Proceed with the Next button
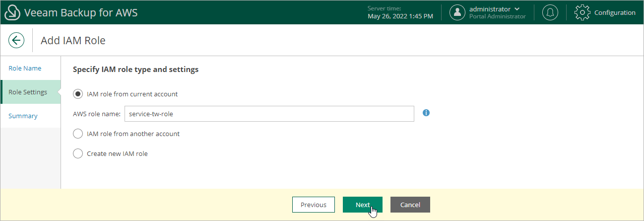Viewport: 644px width, 221px height. [363, 205]
